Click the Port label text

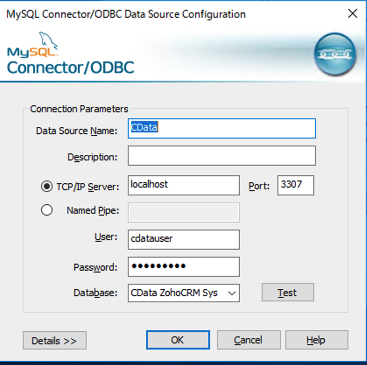[259, 186]
